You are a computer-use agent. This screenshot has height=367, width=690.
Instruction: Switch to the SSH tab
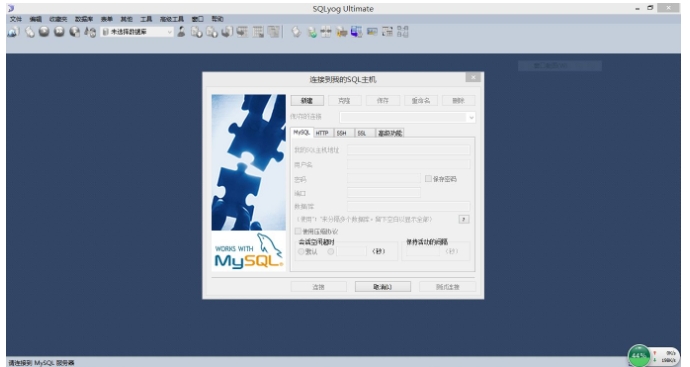(x=341, y=133)
